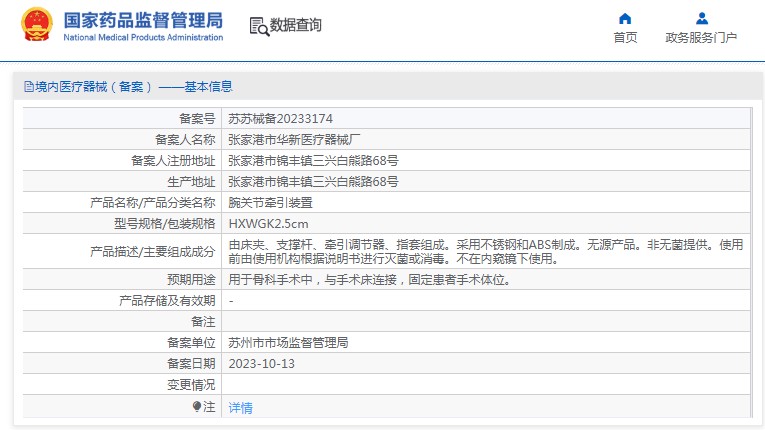Go to 首页 text link

coord(625,38)
